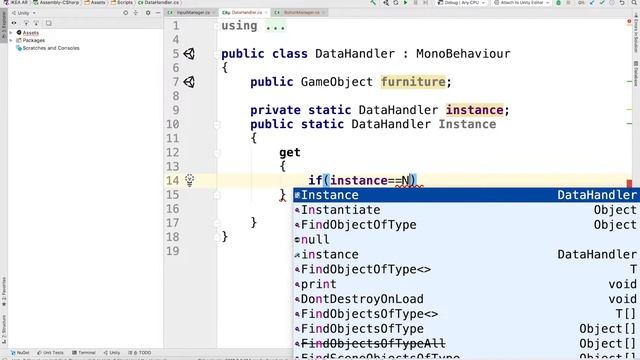Click the highlighted furniture field on line 7
640x360 pixels.
click(x=413, y=82)
